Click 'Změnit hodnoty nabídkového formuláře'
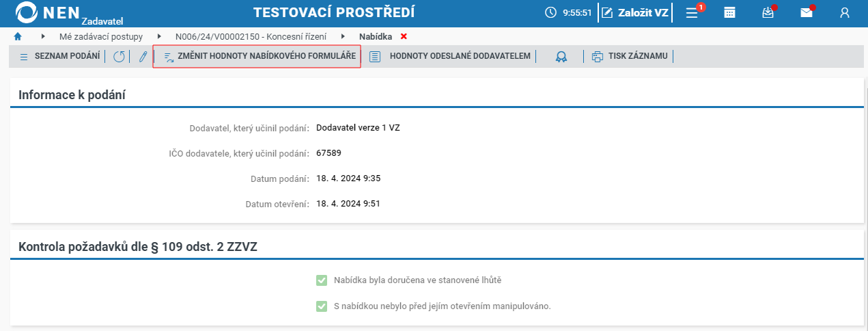 click(x=257, y=56)
